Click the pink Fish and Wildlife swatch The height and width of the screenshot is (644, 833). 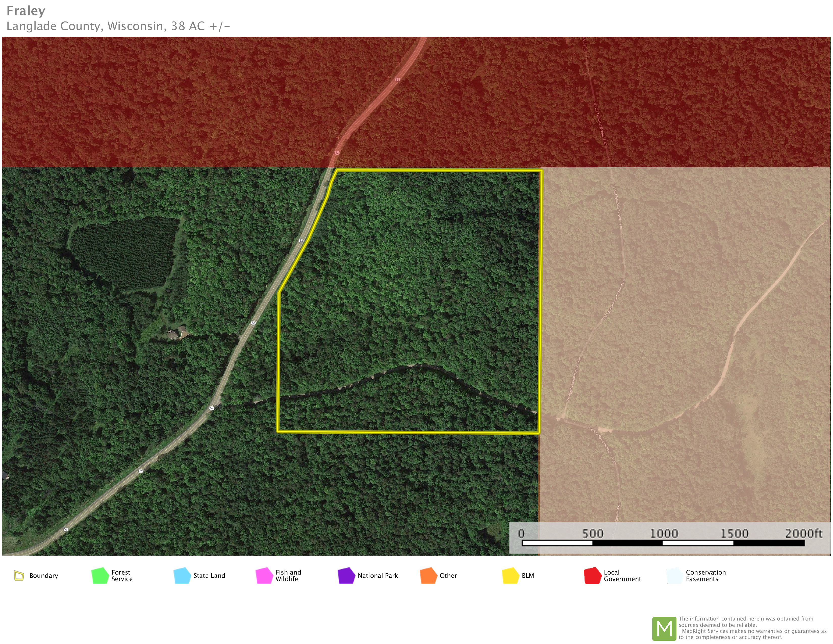pyautogui.click(x=264, y=576)
